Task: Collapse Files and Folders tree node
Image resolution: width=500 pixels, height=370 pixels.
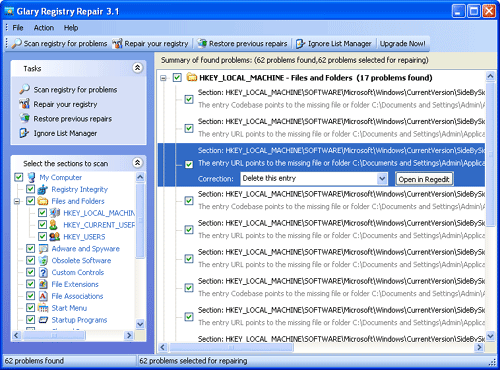Action: (17, 201)
